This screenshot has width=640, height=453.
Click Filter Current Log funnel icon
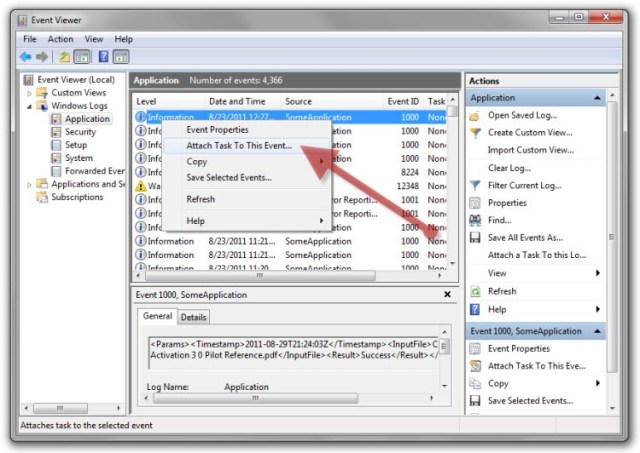[475, 185]
